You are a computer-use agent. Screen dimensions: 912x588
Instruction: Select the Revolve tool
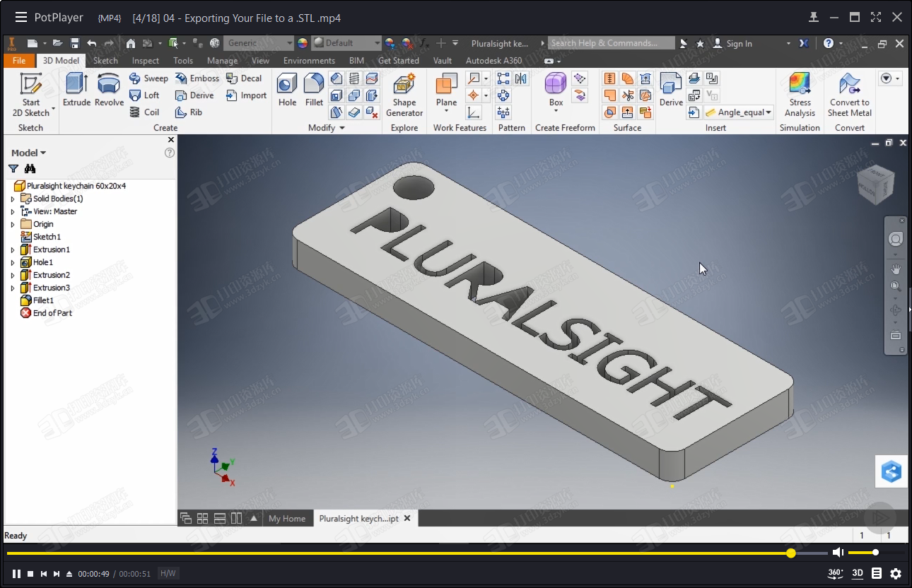(x=109, y=90)
